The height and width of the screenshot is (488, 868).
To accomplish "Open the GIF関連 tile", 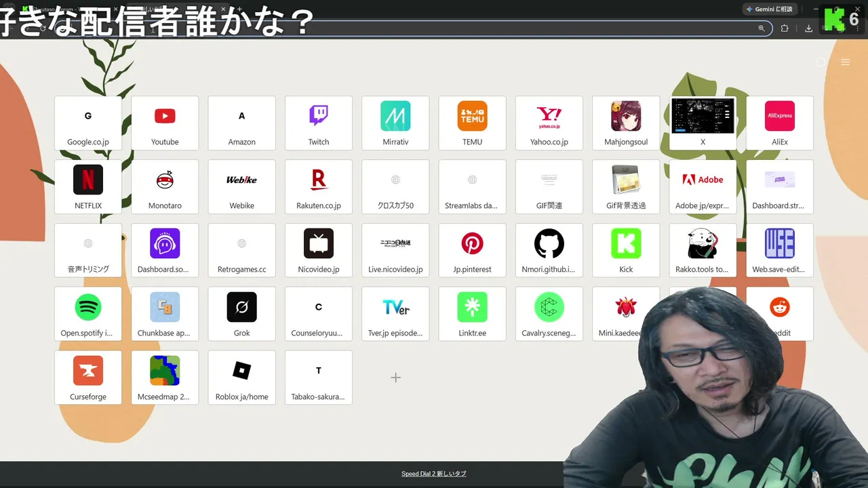I will click(549, 187).
